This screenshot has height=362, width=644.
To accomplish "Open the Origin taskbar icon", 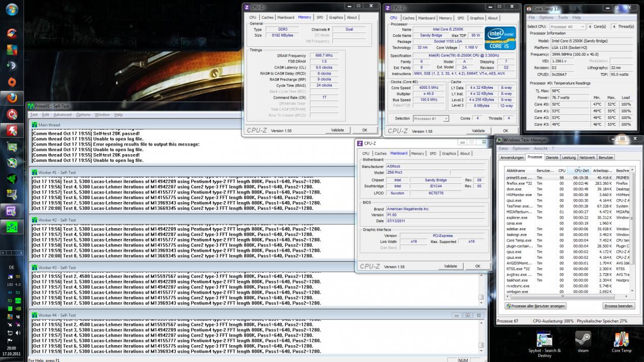I will click(x=12, y=82).
